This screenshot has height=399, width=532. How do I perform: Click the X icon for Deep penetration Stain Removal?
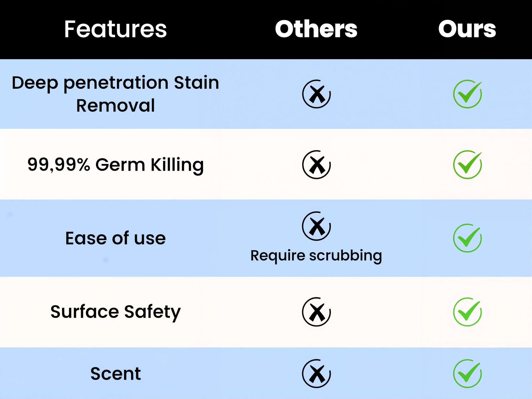(x=316, y=94)
